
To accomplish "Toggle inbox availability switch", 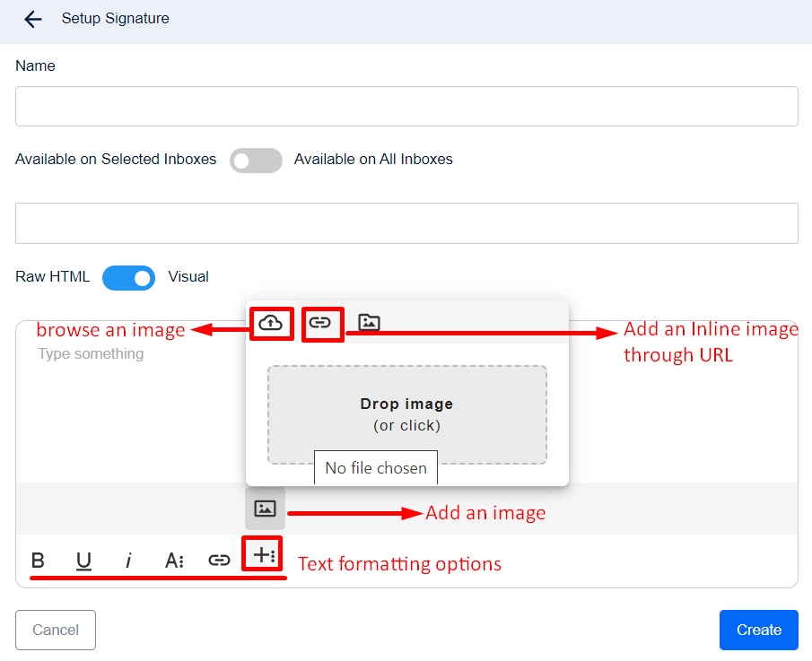I will tap(256, 161).
